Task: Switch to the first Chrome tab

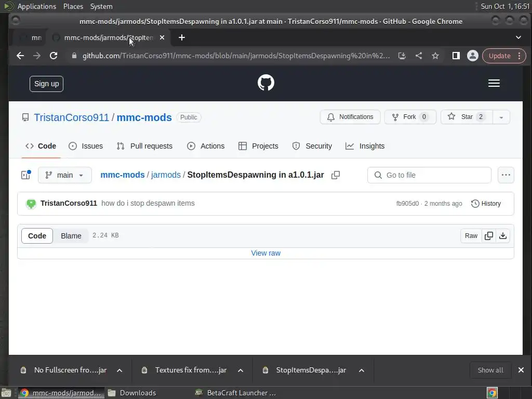Action: (31, 37)
